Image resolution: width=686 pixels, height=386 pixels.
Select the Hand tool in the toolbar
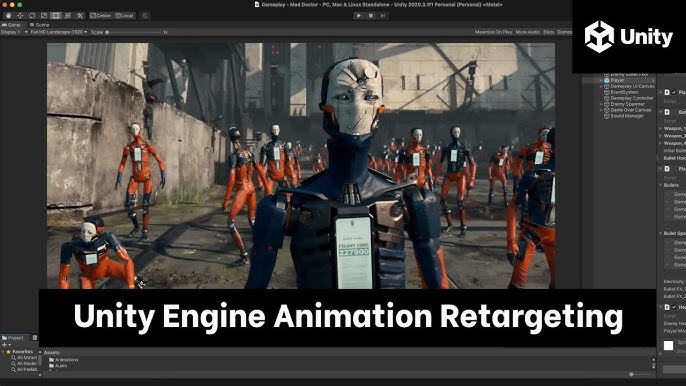(x=8, y=15)
